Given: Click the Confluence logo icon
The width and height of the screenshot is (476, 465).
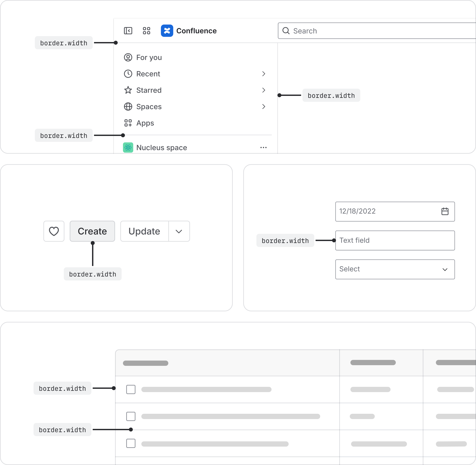Looking at the screenshot, I should [x=167, y=31].
